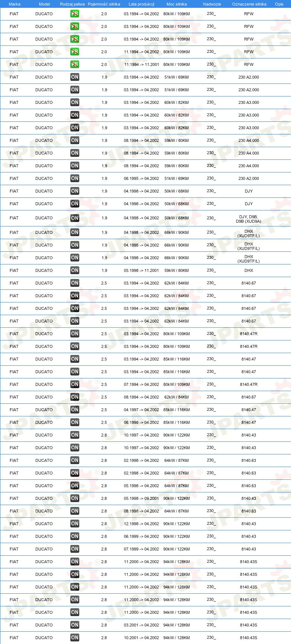Select date cell 03.2001 -> 04.2002
Viewport: 291px width, 644px height.
click(x=141, y=625)
